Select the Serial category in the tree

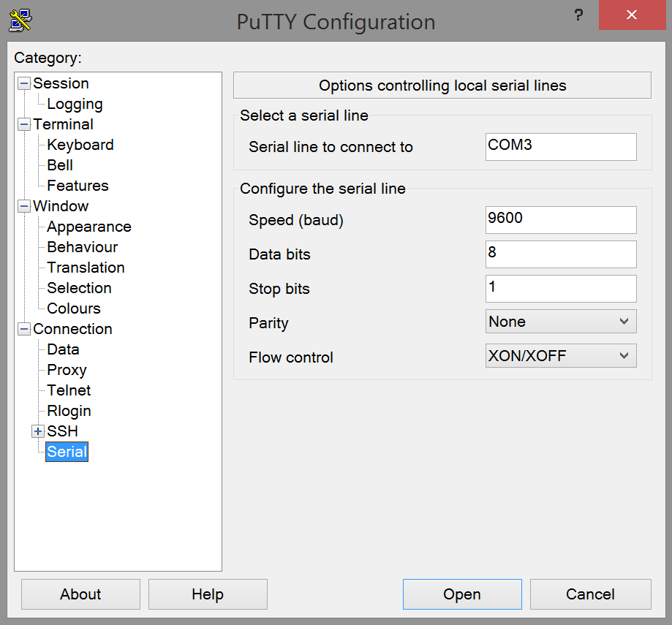tap(67, 451)
